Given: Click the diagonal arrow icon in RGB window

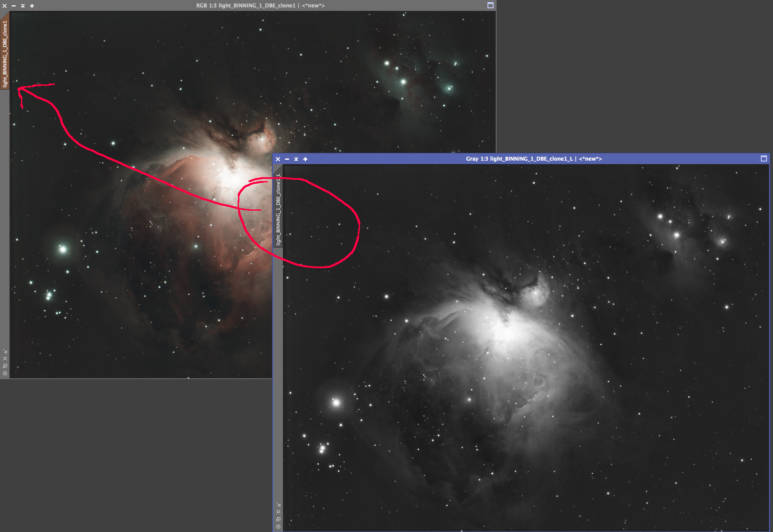Looking at the screenshot, I should click(x=5, y=351).
